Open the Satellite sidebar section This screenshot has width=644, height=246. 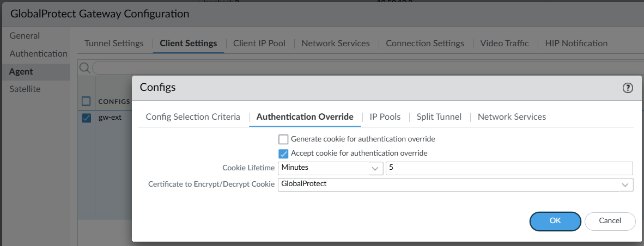(x=25, y=89)
